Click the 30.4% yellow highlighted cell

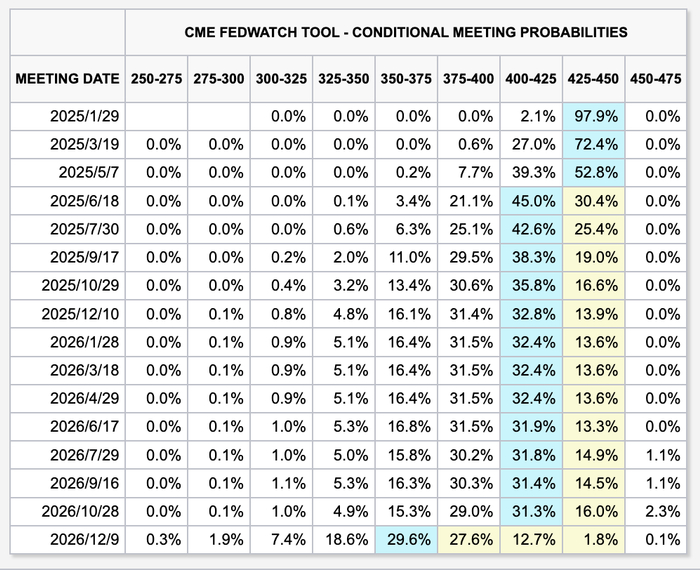593,199
